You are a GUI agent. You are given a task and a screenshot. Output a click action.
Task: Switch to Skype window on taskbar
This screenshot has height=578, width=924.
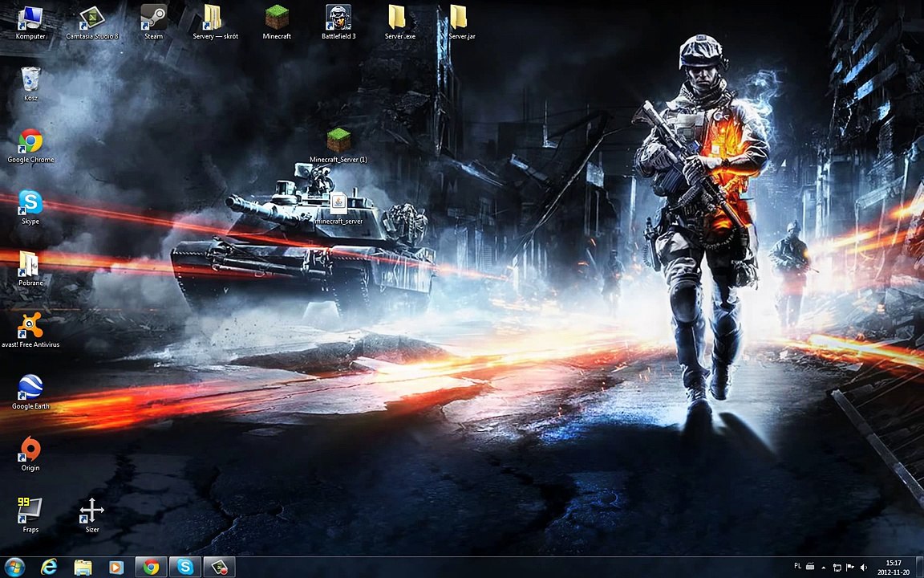coord(185,568)
